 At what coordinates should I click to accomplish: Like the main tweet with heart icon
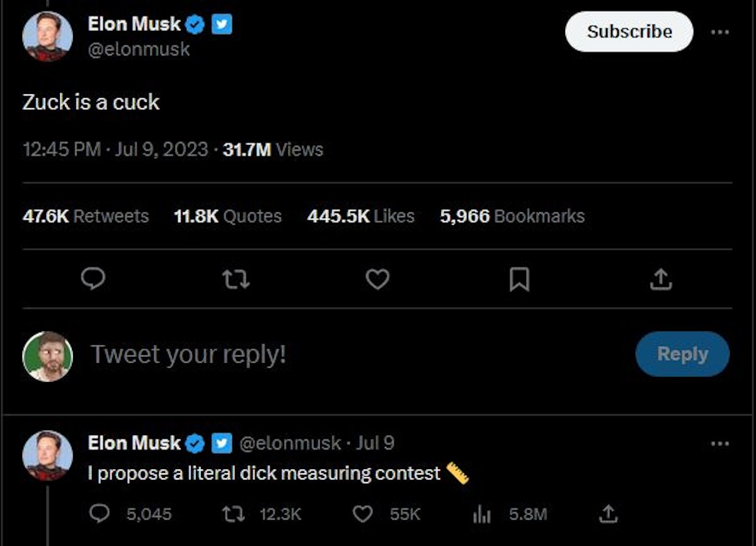377,279
